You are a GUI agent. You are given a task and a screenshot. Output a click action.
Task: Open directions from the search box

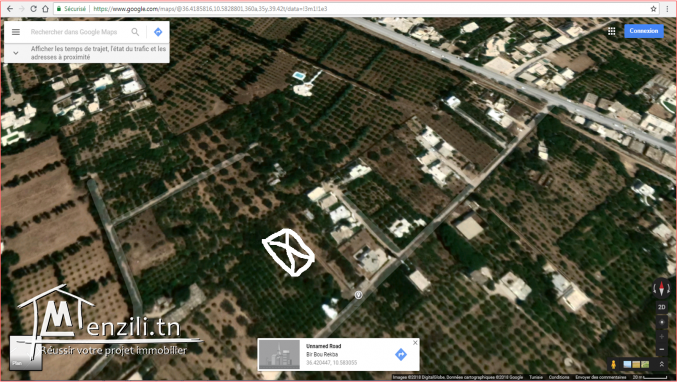(158, 32)
